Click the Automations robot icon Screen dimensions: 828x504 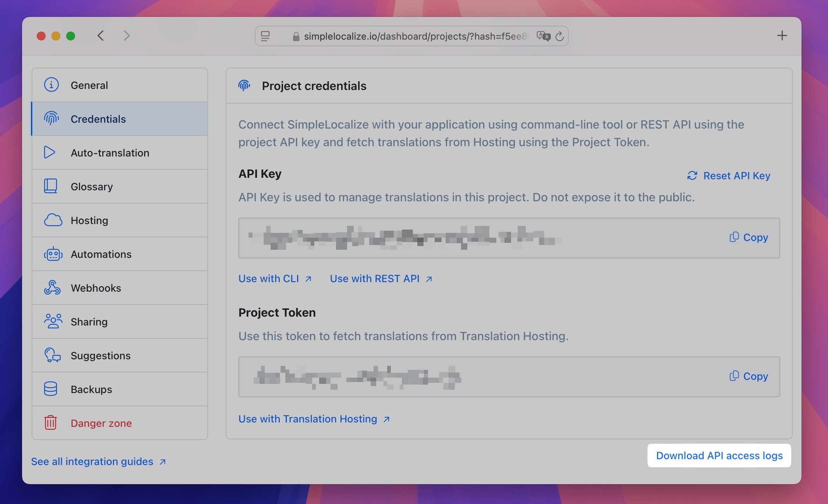pyautogui.click(x=53, y=254)
